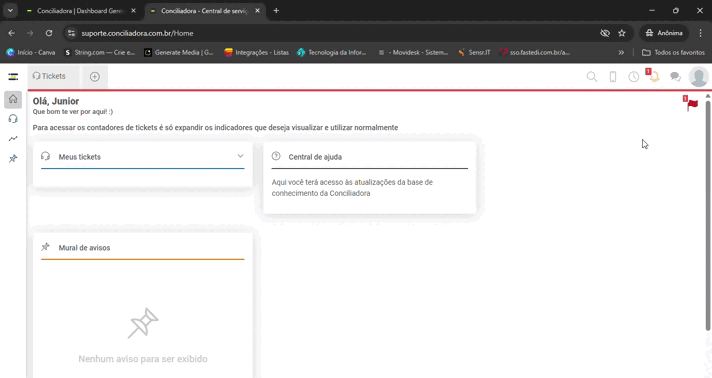The height and width of the screenshot is (378, 712).
Task: Close the Conciliadora Dashboard browser tab
Action: coord(134,10)
